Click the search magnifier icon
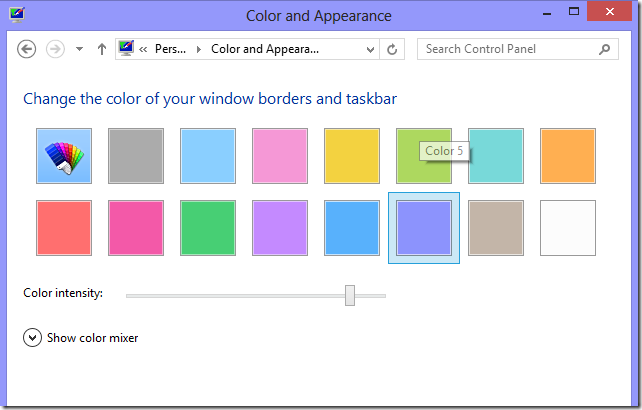The height and width of the screenshot is (410, 642). pyautogui.click(x=604, y=49)
